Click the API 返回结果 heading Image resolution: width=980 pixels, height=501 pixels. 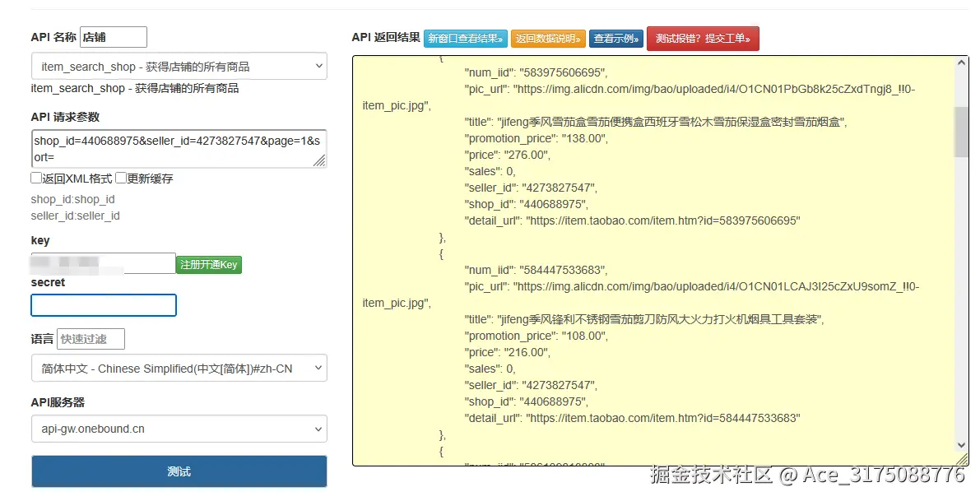(x=386, y=38)
